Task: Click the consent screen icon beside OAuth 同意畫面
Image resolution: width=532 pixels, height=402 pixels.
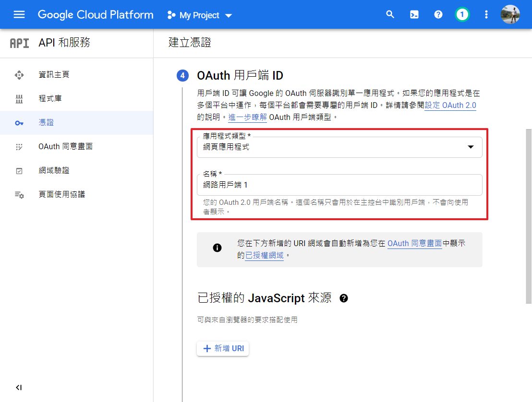Action: [x=19, y=147]
